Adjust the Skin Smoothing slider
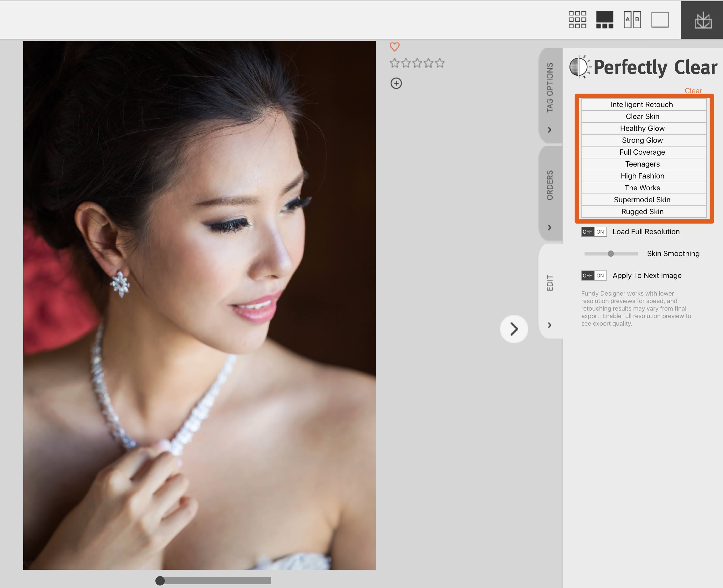 611,253
